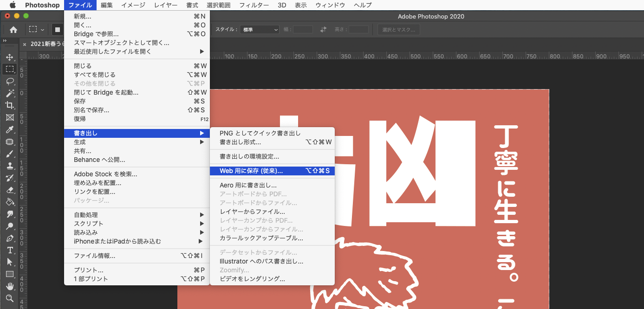The height and width of the screenshot is (309, 644).
Task: Expand the スクリプト submenu
Action: [x=137, y=224]
